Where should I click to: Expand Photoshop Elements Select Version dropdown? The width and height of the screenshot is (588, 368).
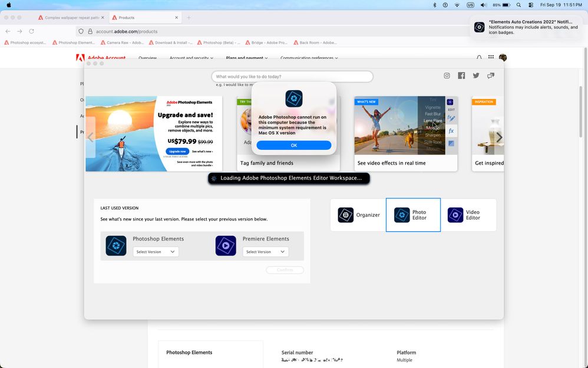pos(156,252)
